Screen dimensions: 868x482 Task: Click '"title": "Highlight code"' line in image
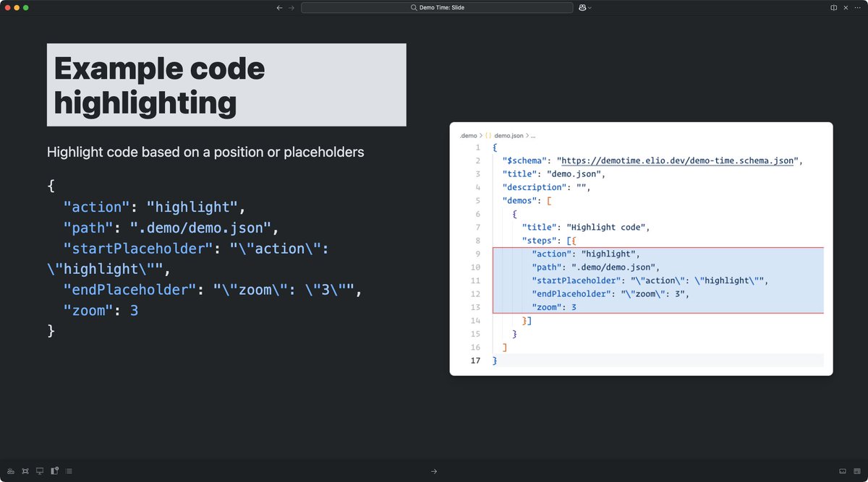tap(586, 228)
